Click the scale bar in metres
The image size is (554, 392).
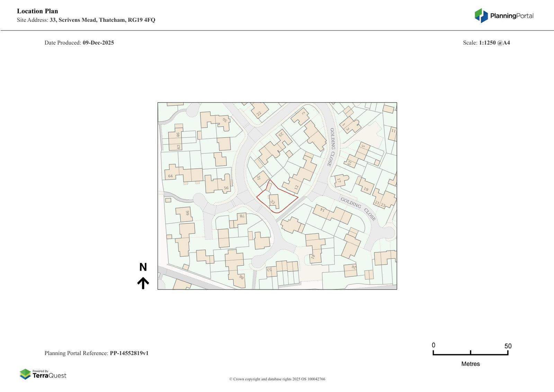click(x=470, y=353)
